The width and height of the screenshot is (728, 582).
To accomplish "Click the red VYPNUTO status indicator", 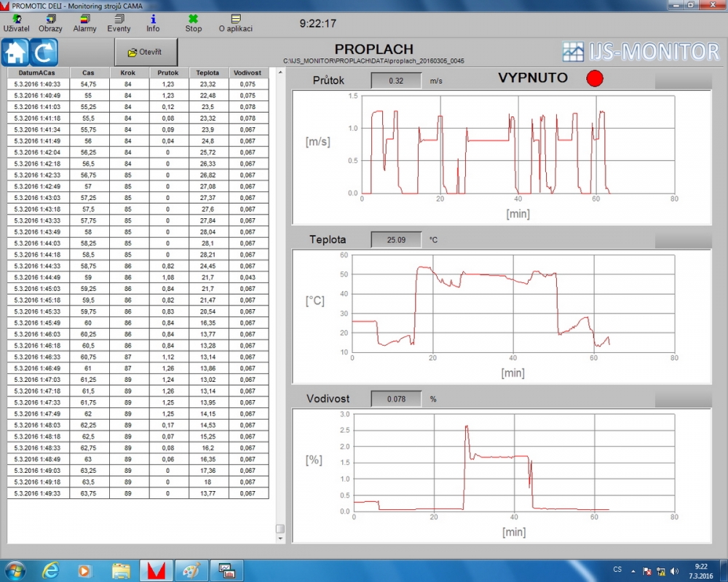I will (x=595, y=79).
